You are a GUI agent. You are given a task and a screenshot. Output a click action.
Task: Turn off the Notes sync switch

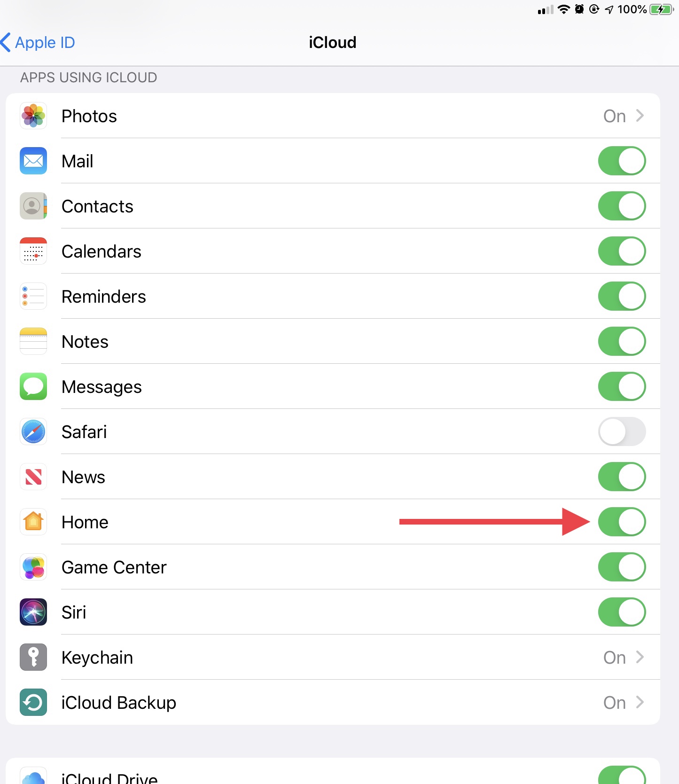[x=622, y=341]
